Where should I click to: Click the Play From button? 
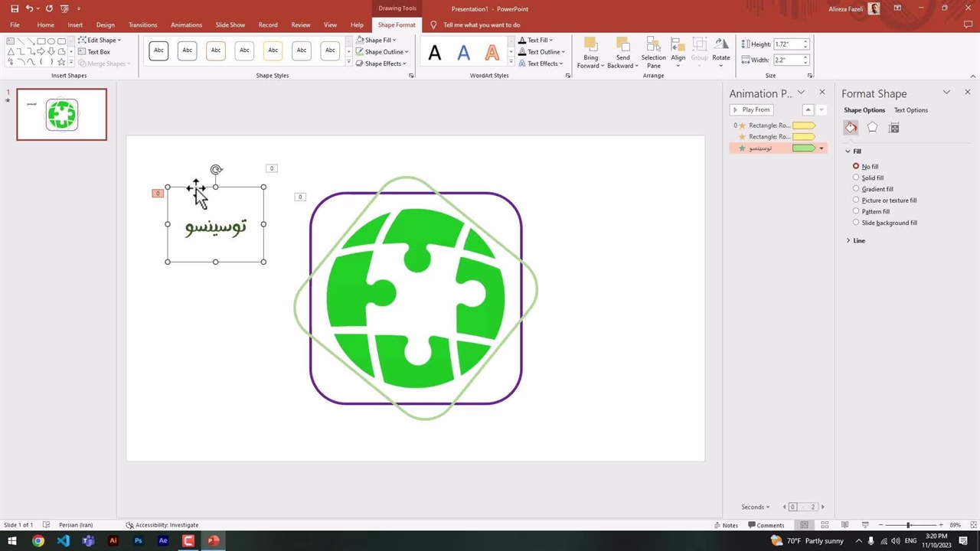(750, 110)
